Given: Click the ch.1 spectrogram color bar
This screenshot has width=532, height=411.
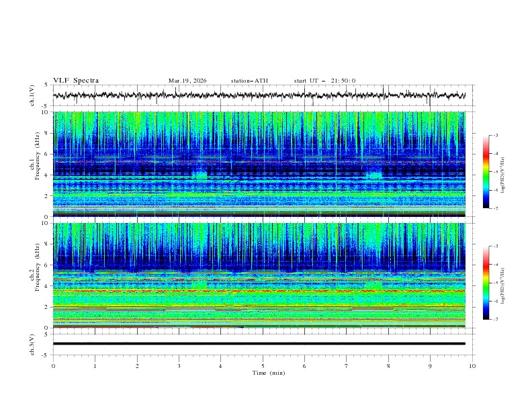Looking at the screenshot, I should (486, 172).
